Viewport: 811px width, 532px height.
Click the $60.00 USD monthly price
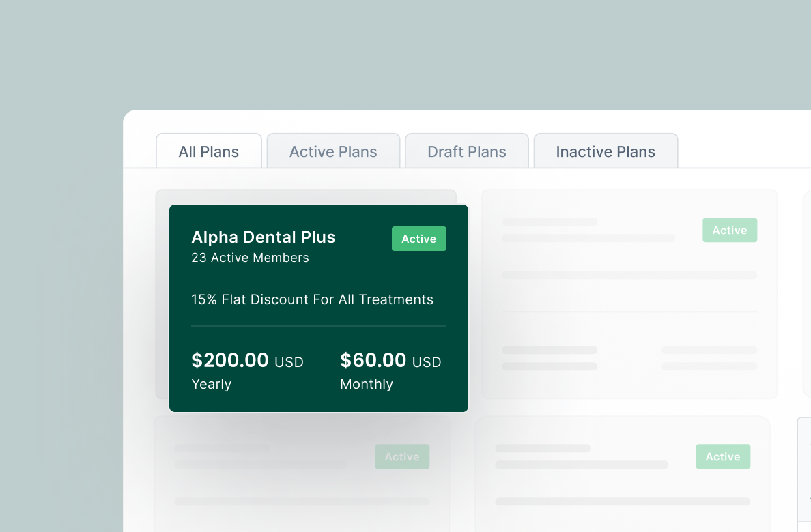point(390,360)
